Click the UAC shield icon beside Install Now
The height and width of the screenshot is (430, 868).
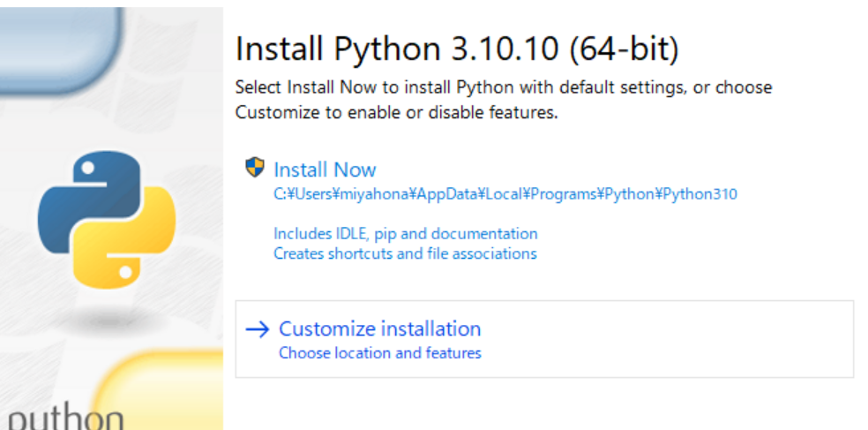(255, 167)
